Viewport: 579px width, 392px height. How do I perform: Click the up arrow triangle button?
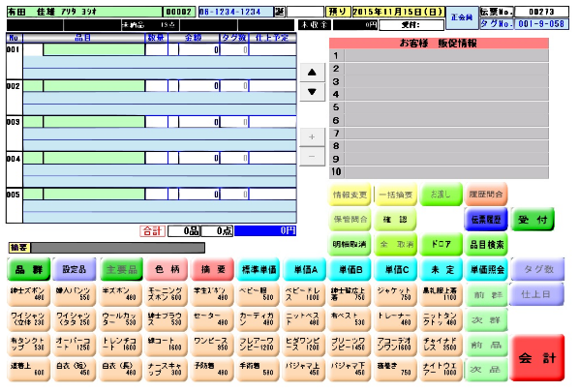[x=312, y=72]
